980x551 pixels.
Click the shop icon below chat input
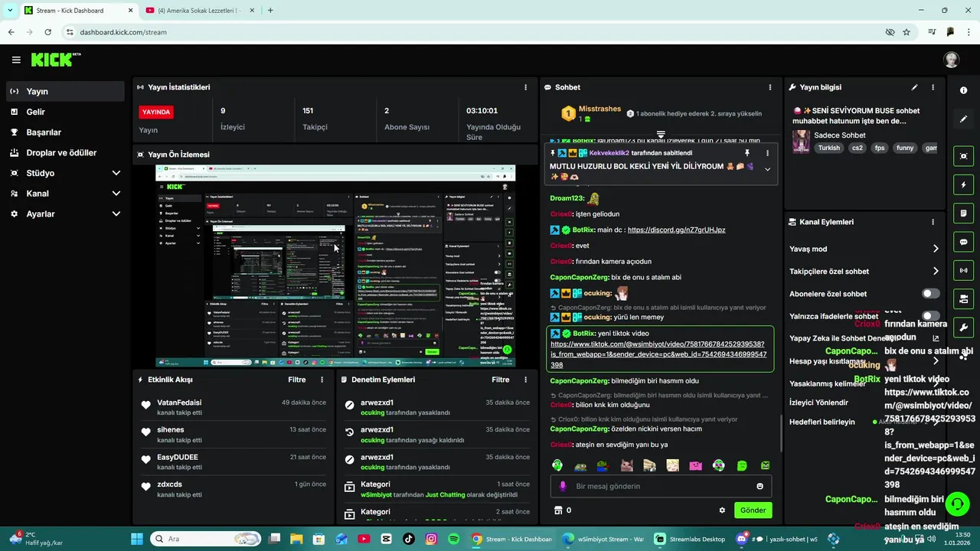point(558,510)
